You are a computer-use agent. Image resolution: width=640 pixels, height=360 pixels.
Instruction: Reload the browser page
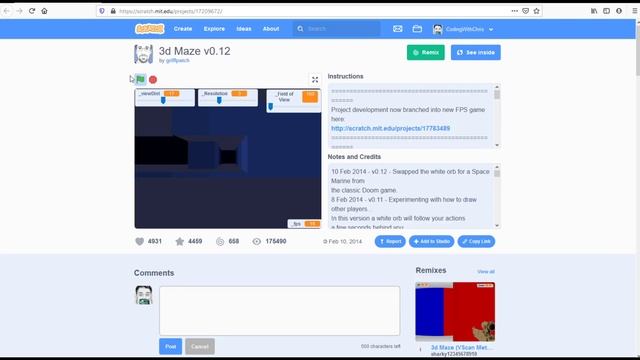pos(32,11)
